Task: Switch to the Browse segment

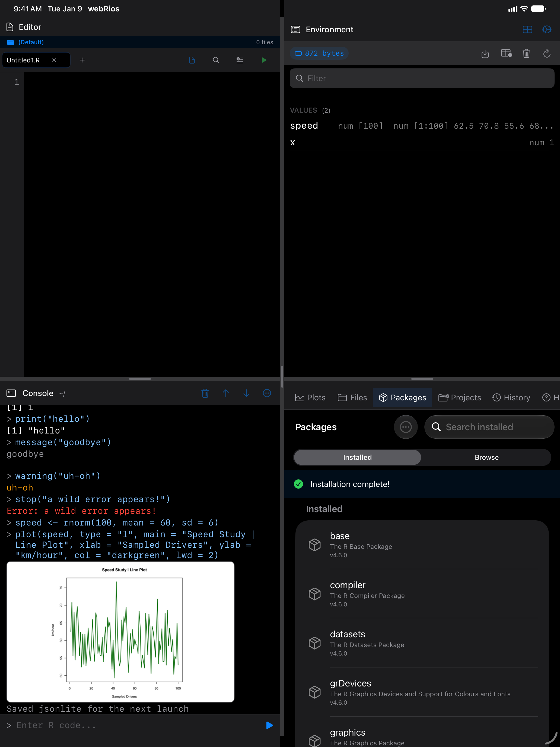Action: click(486, 457)
